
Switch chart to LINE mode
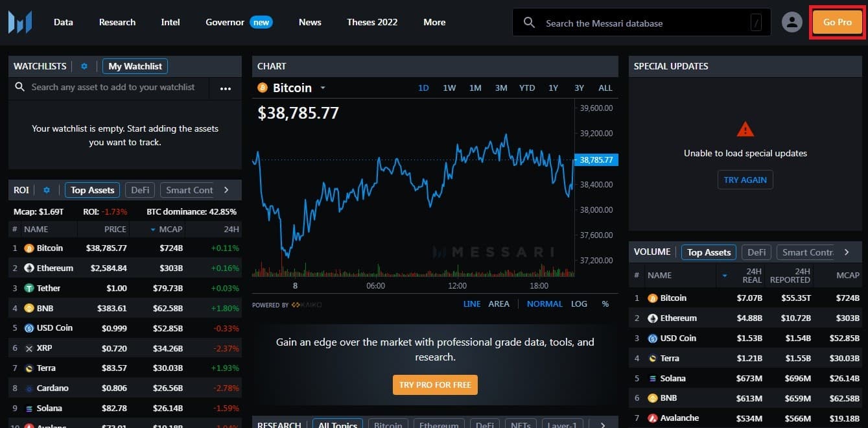(x=472, y=304)
